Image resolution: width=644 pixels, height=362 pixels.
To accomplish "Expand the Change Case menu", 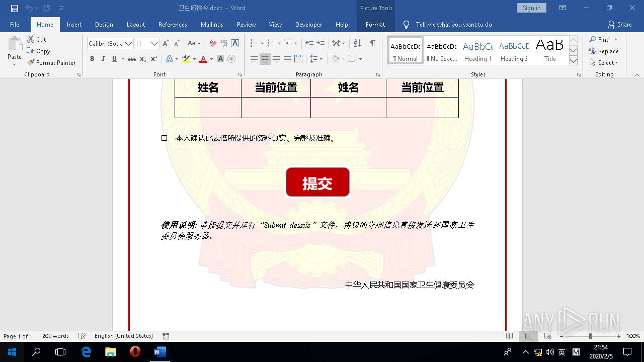I will (194, 43).
